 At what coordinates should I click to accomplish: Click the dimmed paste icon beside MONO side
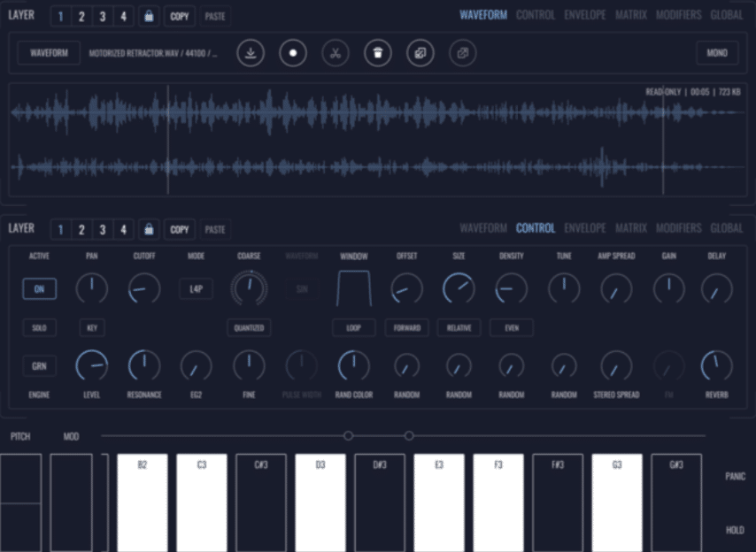point(462,53)
